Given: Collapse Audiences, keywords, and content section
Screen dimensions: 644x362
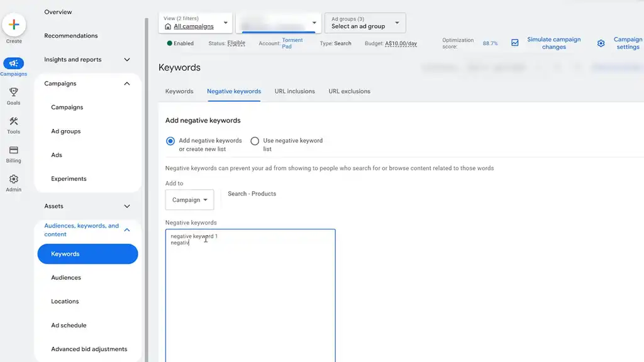Looking at the screenshot, I should 127,230.
